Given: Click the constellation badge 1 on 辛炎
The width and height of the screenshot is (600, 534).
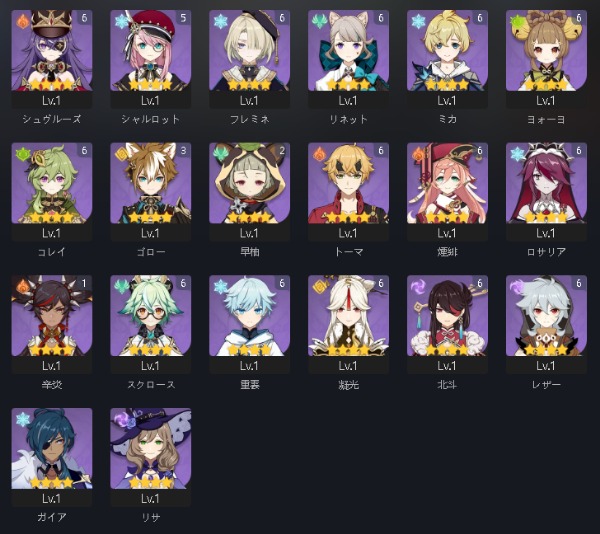Looking at the screenshot, I should coord(85,283).
